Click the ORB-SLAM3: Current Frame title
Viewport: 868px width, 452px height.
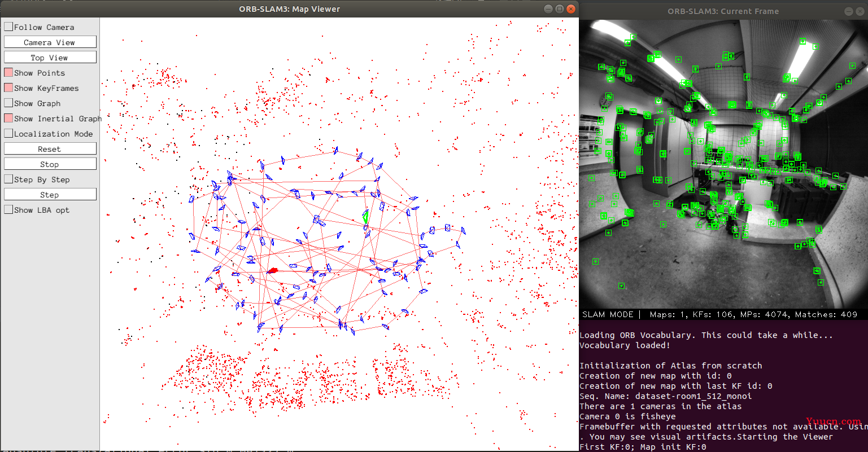coord(723,11)
